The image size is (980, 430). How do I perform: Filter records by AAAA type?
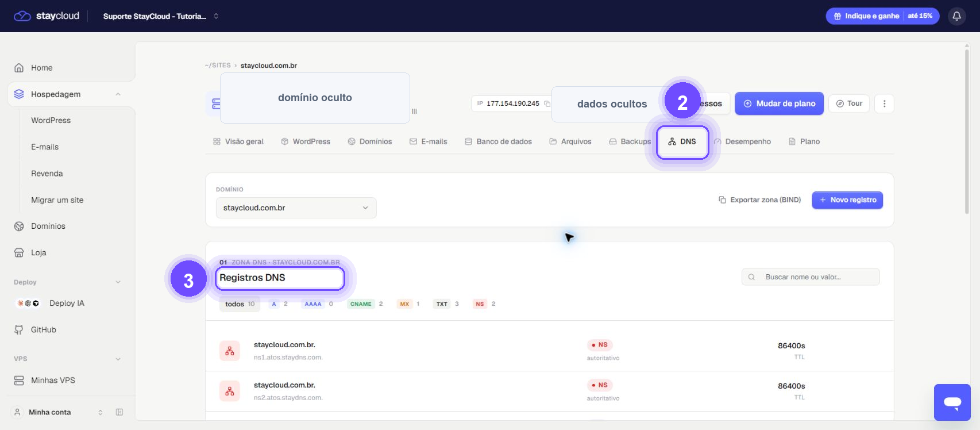pyautogui.click(x=318, y=304)
